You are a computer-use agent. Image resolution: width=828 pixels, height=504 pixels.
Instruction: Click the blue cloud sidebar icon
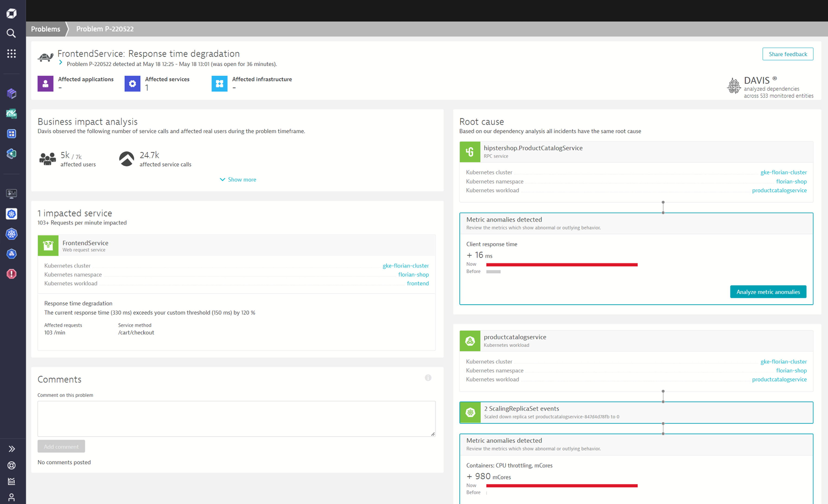[x=11, y=254]
